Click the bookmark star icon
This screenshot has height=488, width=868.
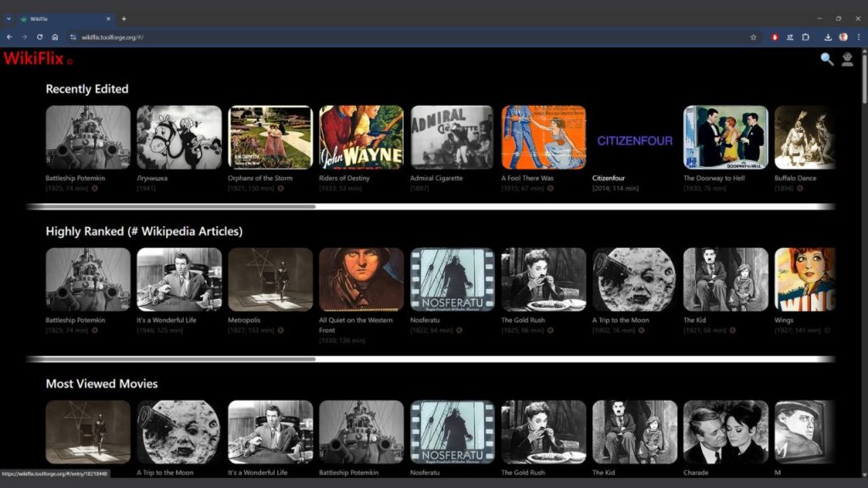(754, 36)
